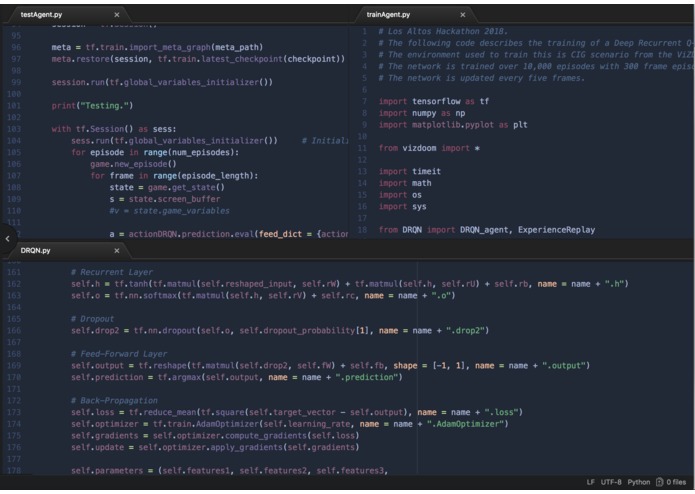The height and width of the screenshot is (494, 695).
Task: Click the '#v = state.game_variables' comment
Action: (x=169, y=210)
